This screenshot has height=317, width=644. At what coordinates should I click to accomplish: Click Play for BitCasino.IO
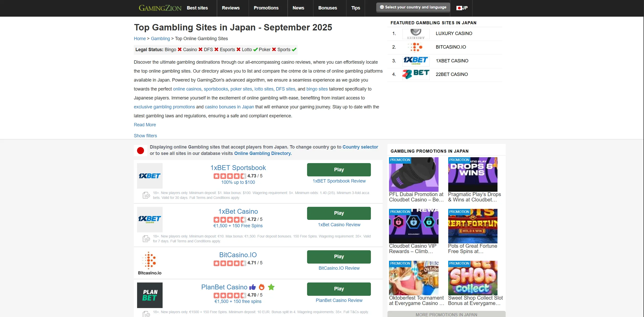tap(339, 257)
